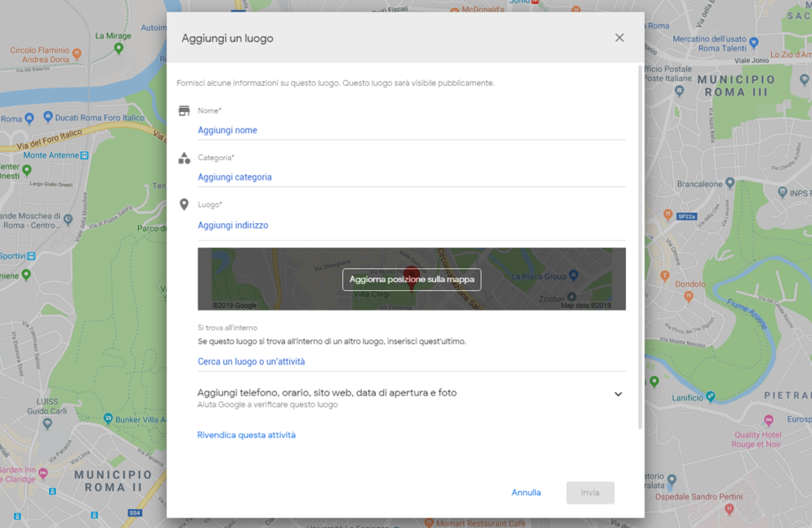Click the shapes icon beside Categoria
812x528 pixels.
pos(184,158)
